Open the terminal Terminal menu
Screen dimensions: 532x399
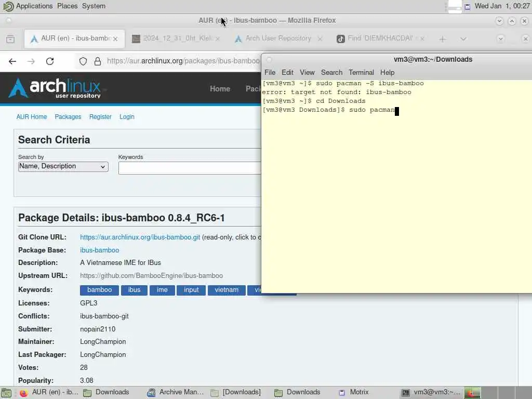(x=362, y=73)
